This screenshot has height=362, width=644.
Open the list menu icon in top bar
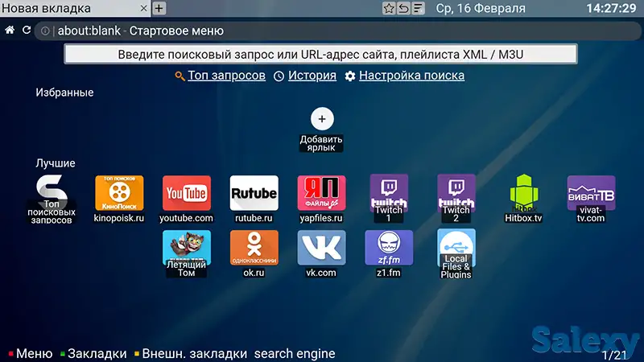[x=418, y=8]
